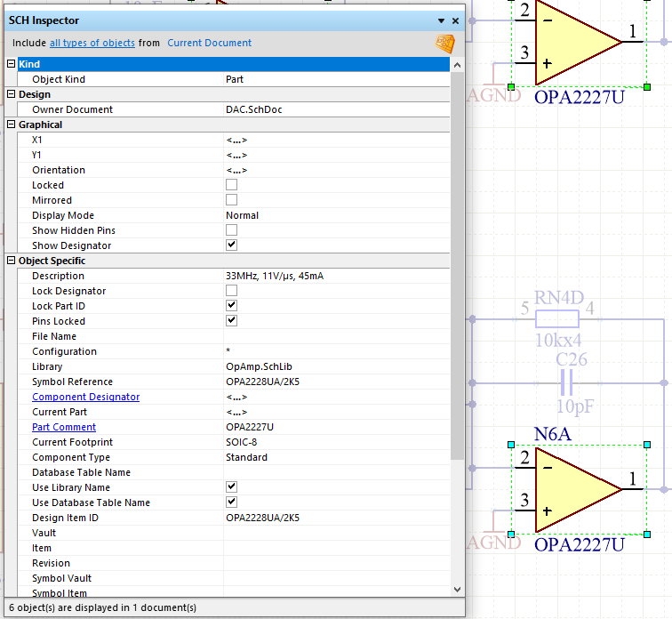This screenshot has height=619, width=672.
Task: Edit the Part Comment value OPA2227U
Action: pos(336,427)
